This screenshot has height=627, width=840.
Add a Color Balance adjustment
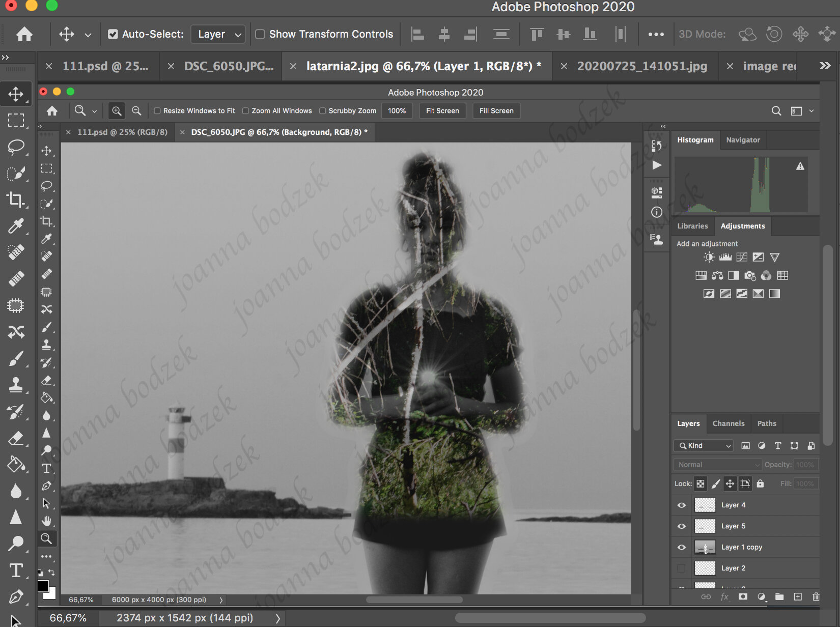click(717, 276)
